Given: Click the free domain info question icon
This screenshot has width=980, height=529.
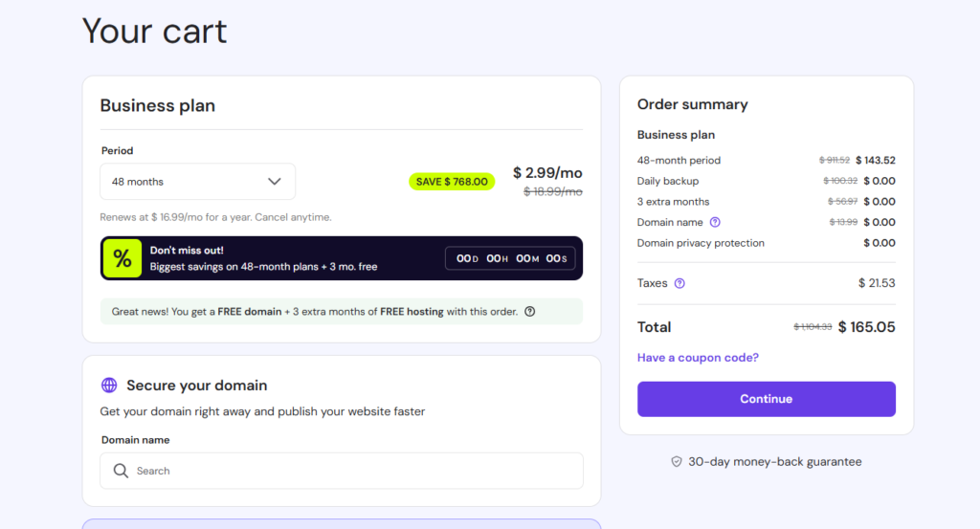Looking at the screenshot, I should [x=530, y=312].
